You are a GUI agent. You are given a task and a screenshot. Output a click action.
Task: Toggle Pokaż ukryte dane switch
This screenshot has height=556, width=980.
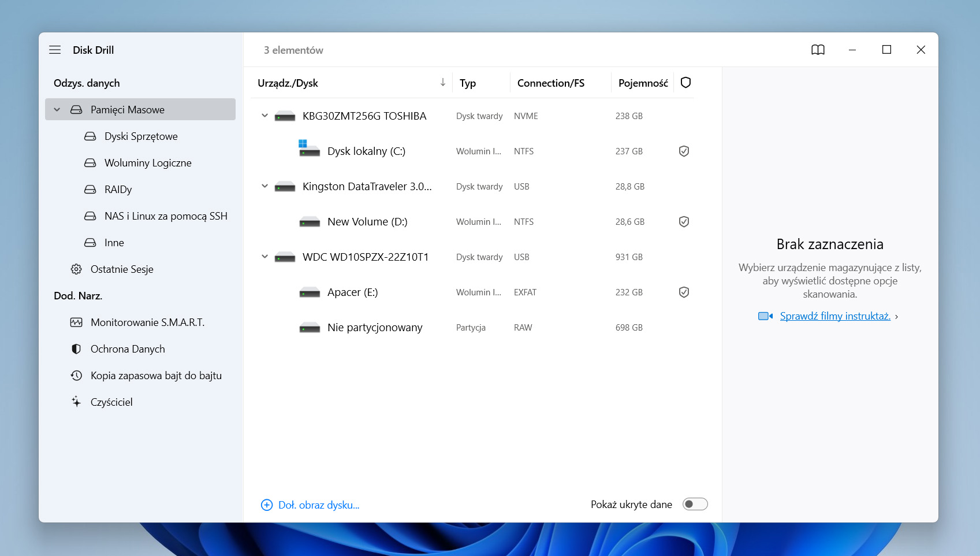click(x=695, y=504)
